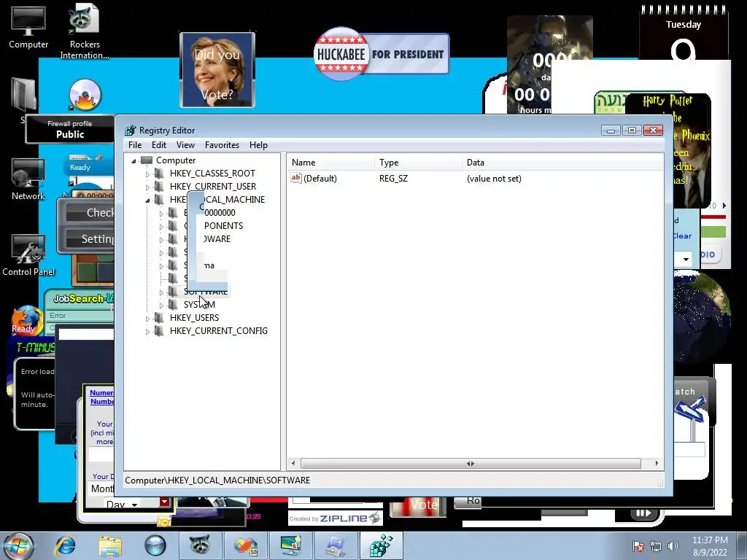The width and height of the screenshot is (747, 560).
Task: Select the (Default) value ab icon
Action: pos(296,178)
